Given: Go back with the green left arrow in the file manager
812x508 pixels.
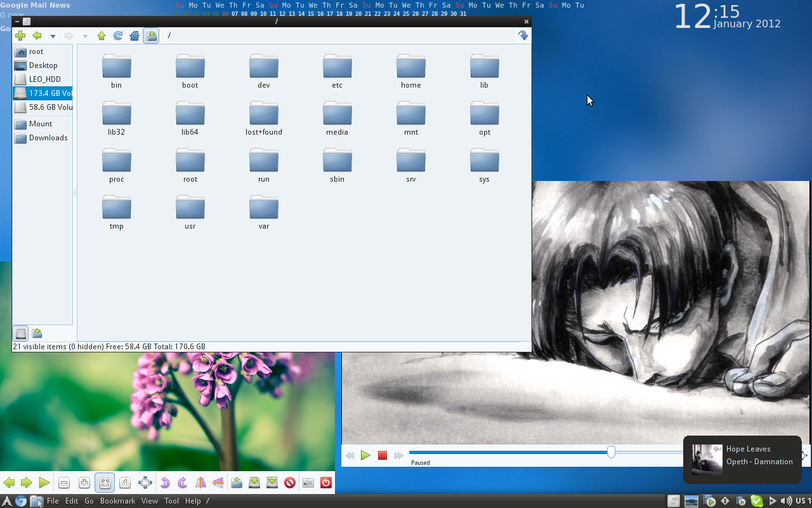Looking at the screenshot, I should tap(37, 36).
